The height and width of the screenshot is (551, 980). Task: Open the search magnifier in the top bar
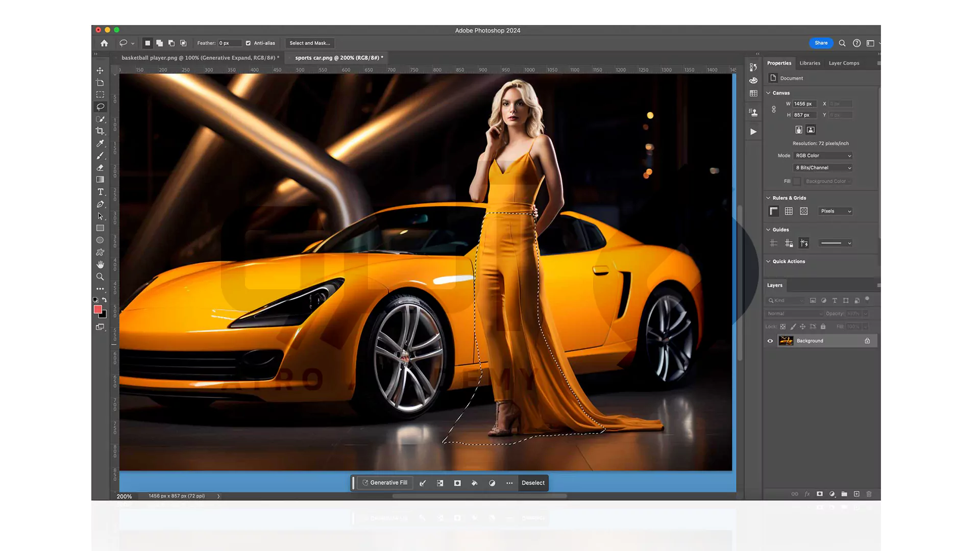842,43
